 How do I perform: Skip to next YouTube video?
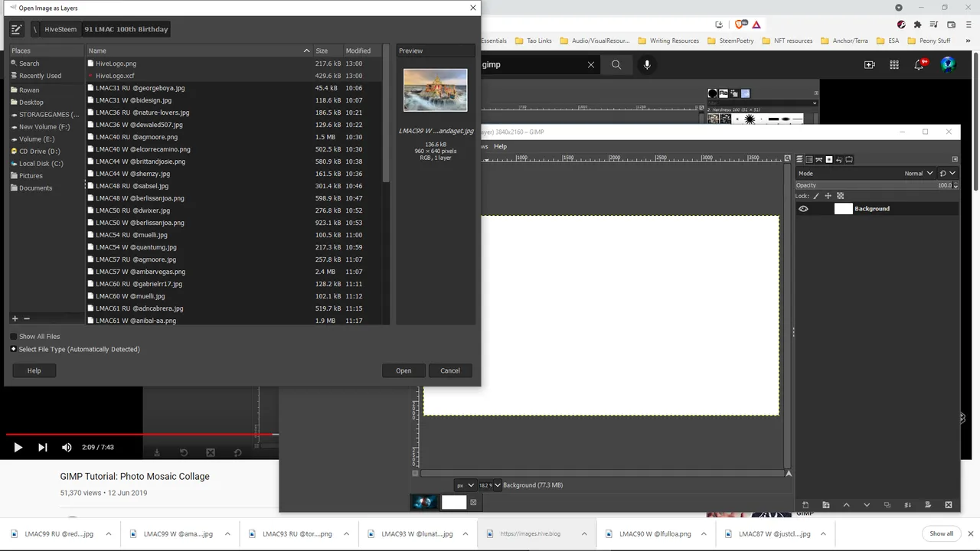tap(43, 448)
